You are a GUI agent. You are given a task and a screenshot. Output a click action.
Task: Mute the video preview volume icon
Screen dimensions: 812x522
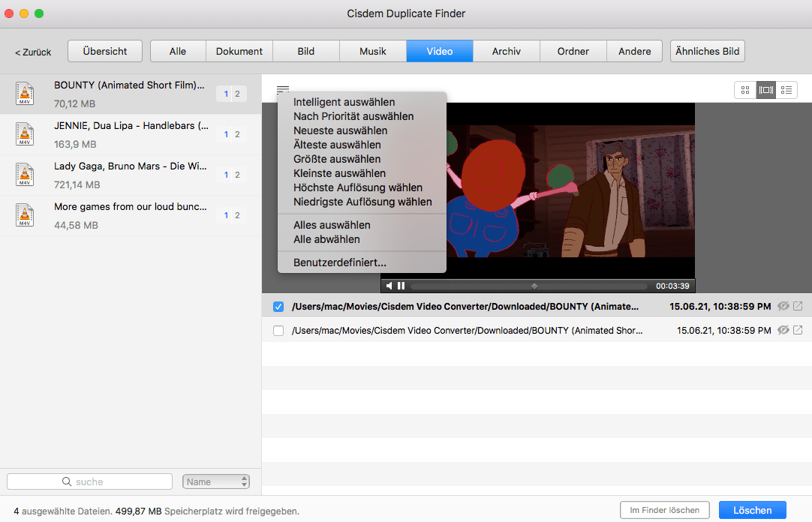point(389,286)
